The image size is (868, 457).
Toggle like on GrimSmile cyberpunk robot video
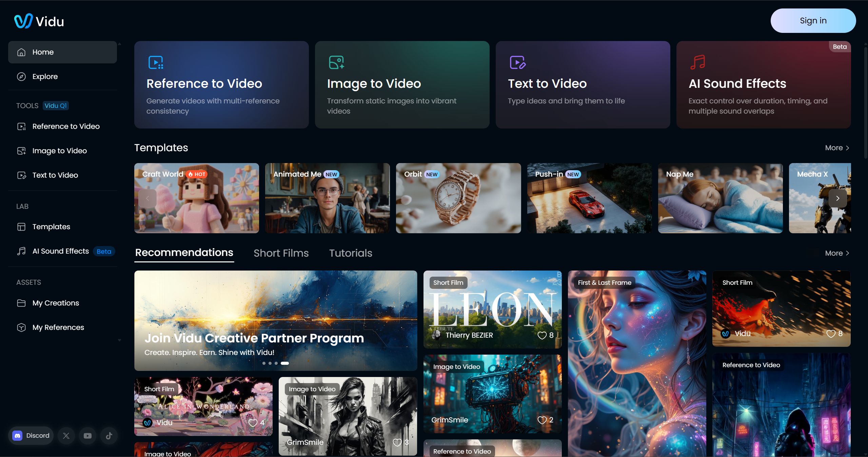pyautogui.click(x=542, y=420)
